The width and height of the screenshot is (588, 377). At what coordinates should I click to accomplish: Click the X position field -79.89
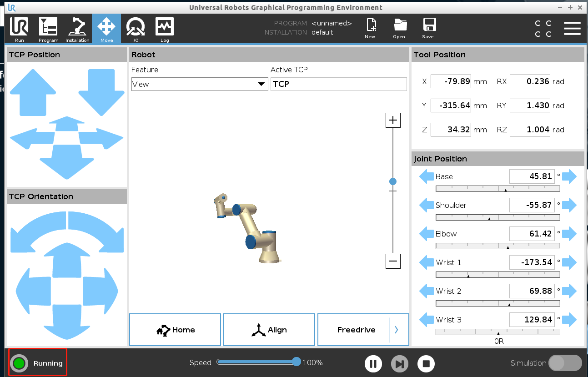451,81
